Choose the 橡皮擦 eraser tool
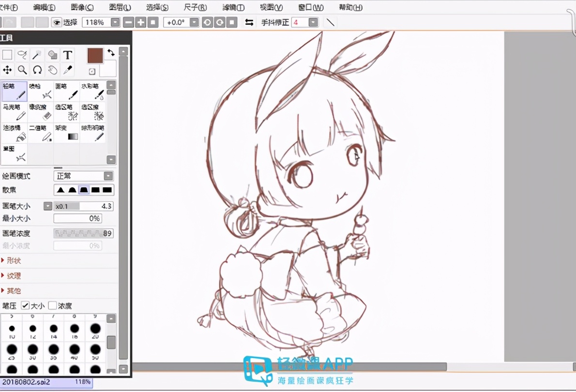The height and width of the screenshot is (392, 576). tap(40, 112)
